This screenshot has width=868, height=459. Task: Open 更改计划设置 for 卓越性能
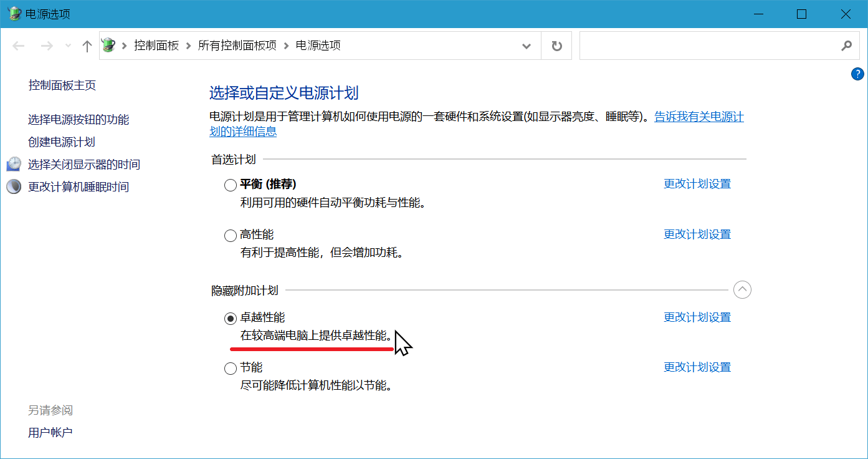click(x=697, y=317)
